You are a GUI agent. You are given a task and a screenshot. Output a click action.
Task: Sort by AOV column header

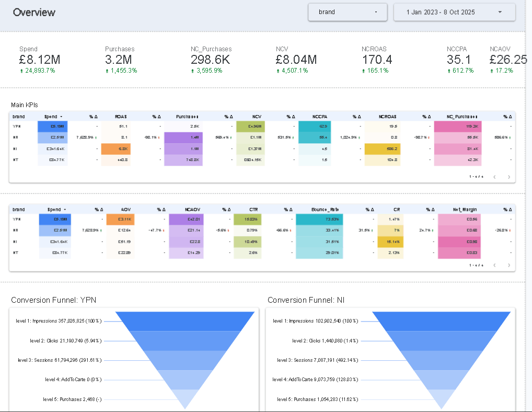click(x=126, y=210)
